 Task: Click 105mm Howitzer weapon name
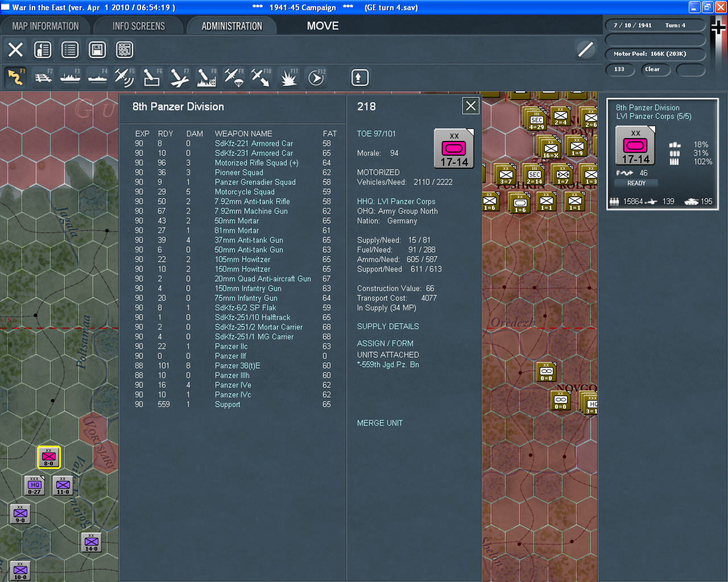tap(242, 259)
